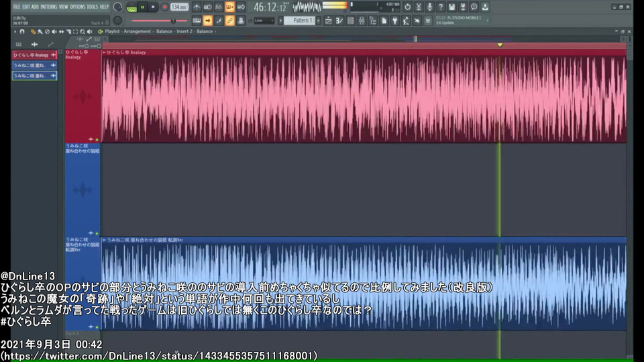
Task: Click the pause playback button
Action: 142,7
